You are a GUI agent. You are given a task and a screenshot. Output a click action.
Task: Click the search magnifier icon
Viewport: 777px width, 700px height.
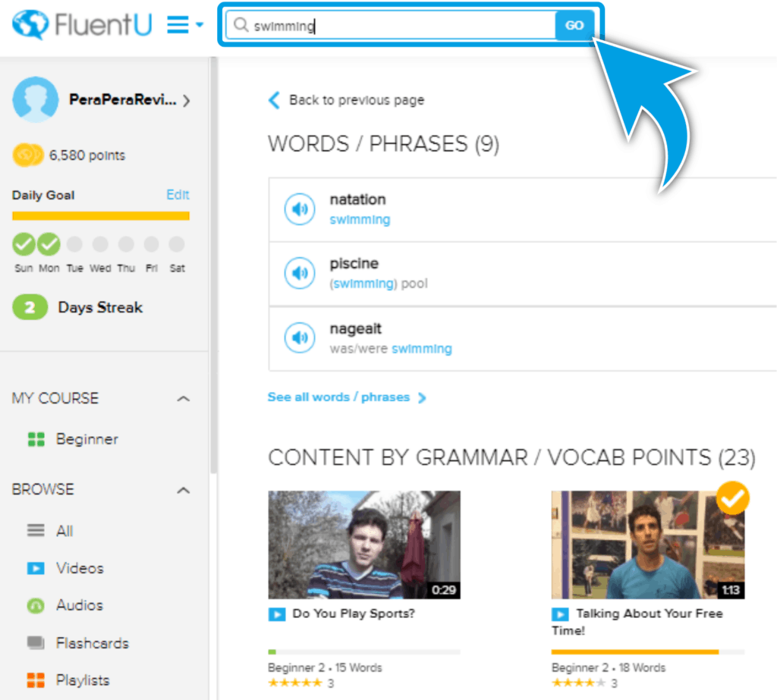click(x=241, y=25)
